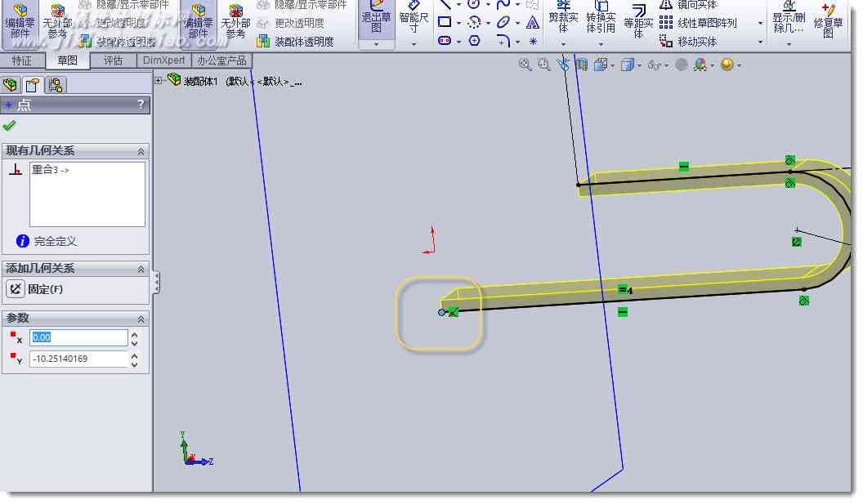Click the 转换实体引用 convert entities tool
Screen dimensions: 863x504
tap(601, 18)
